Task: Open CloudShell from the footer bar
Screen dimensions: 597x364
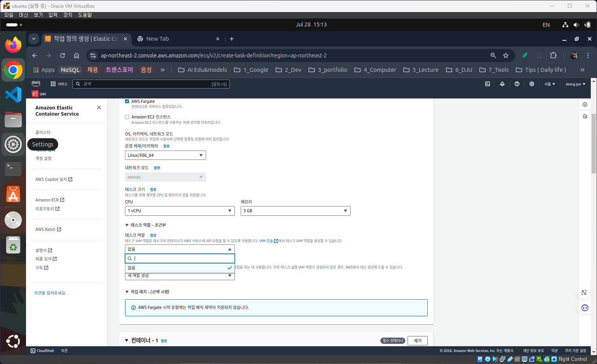Action: coord(42,351)
